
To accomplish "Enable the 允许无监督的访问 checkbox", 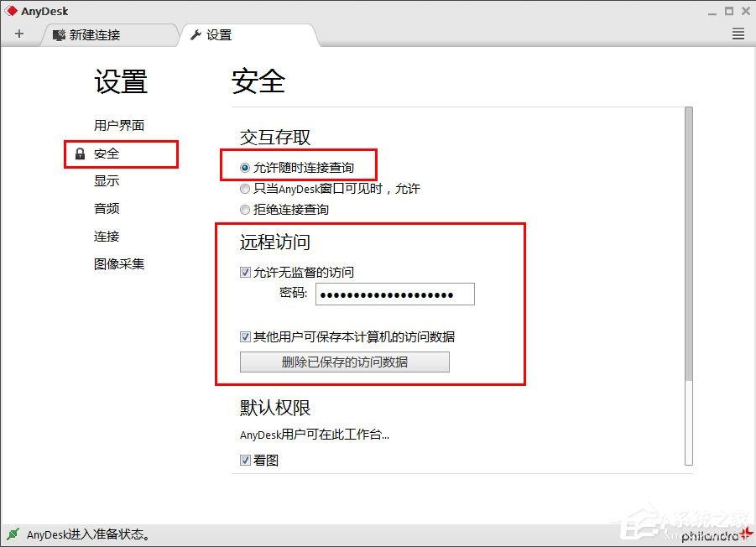I will click(x=245, y=272).
